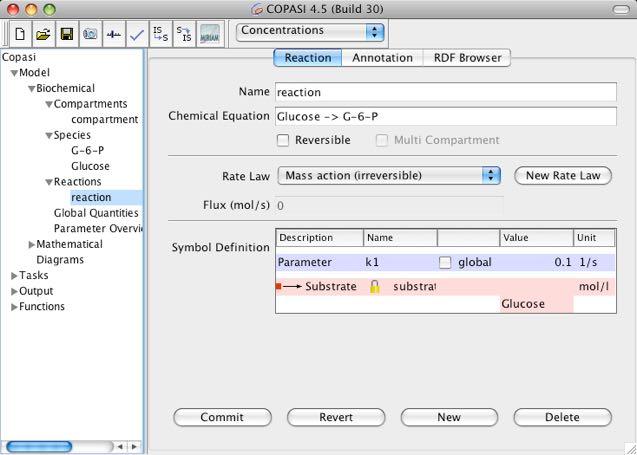Click the Delete button
Screen dimensions: 637x455
(x=562, y=417)
